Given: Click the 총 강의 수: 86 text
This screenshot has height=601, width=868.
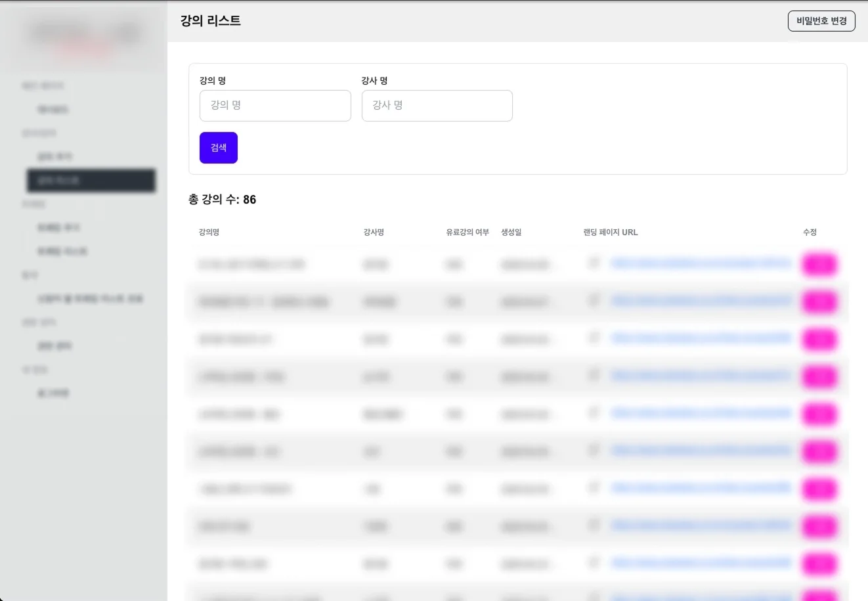Looking at the screenshot, I should pyautogui.click(x=223, y=200).
